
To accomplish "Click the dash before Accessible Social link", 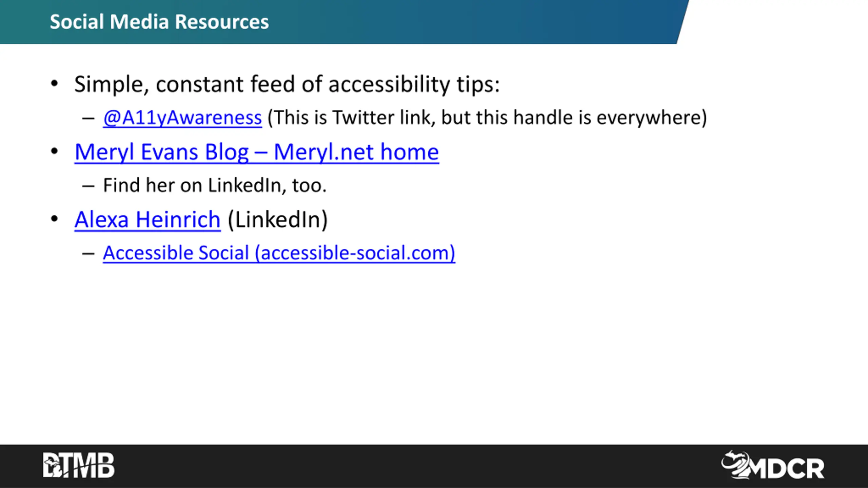I will tap(88, 253).
